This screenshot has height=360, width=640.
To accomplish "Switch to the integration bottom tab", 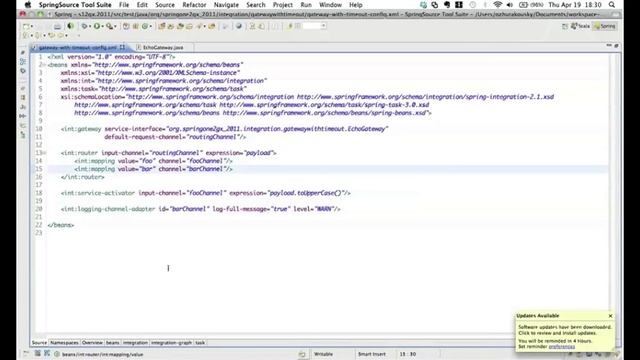I will point(136,343).
